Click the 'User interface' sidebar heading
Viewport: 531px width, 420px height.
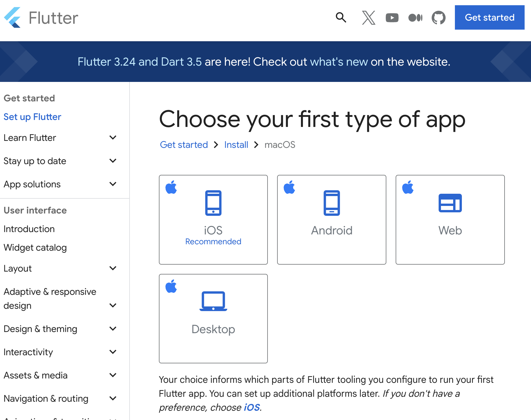[x=35, y=210]
